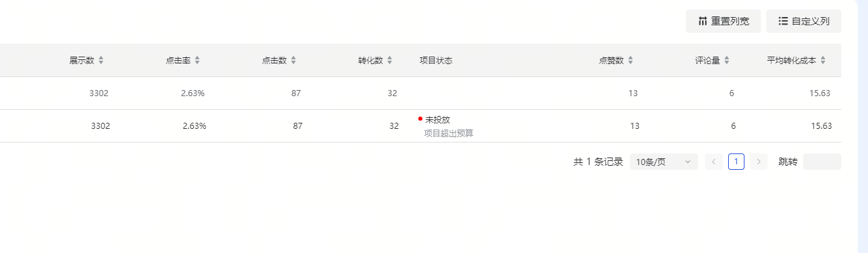868x253 pixels.
Task: Click the red status dot indicator
Action: coord(420,118)
